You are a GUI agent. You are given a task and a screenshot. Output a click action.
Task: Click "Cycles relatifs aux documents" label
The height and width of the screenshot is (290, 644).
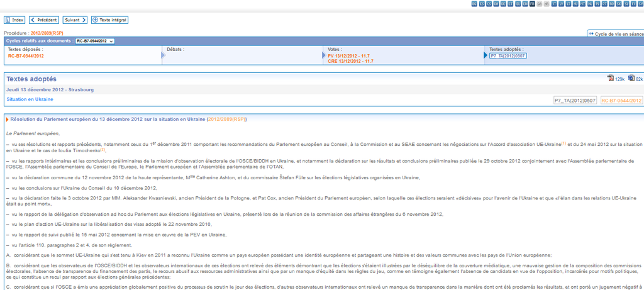[x=40, y=41]
